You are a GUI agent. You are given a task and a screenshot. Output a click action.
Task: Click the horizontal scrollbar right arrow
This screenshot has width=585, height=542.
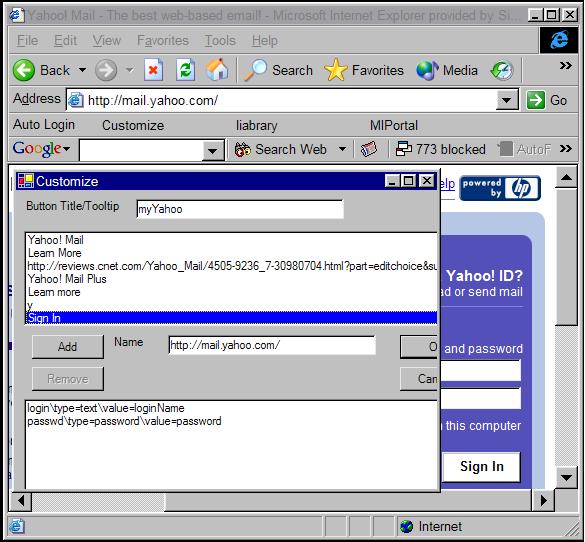[543, 501]
